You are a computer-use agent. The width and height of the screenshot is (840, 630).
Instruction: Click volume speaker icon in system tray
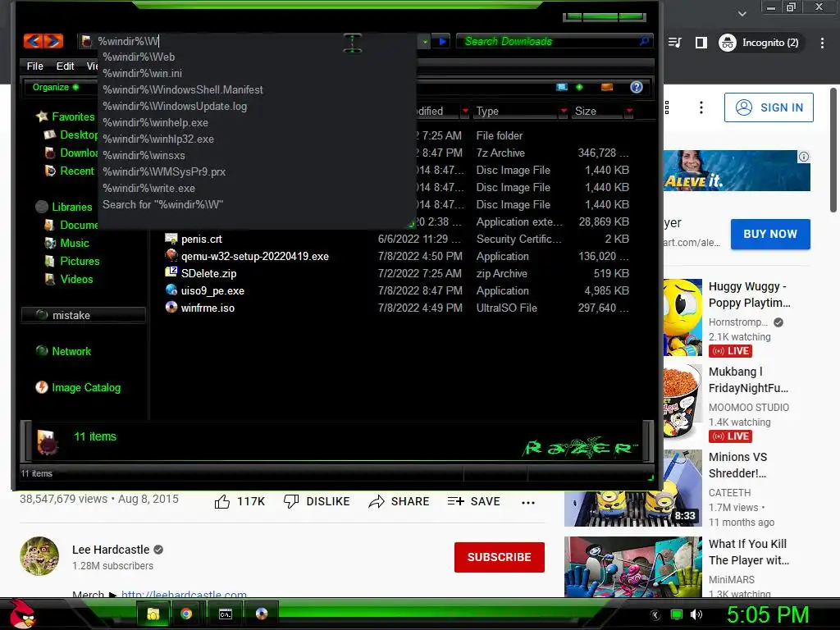click(x=696, y=614)
